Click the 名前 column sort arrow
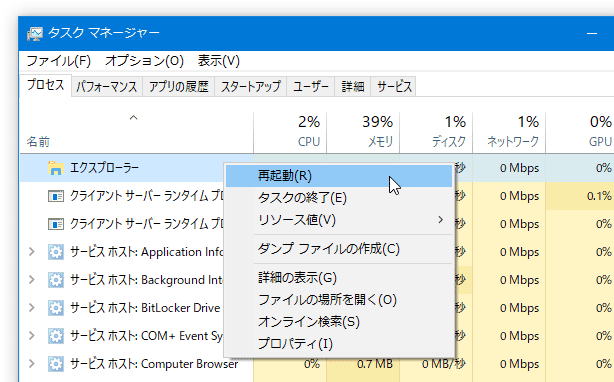 [134, 117]
